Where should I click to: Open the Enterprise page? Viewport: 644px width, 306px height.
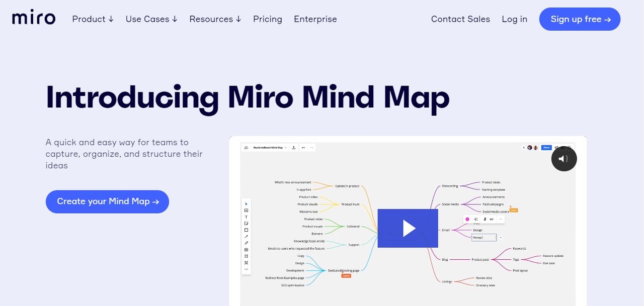pyautogui.click(x=315, y=19)
